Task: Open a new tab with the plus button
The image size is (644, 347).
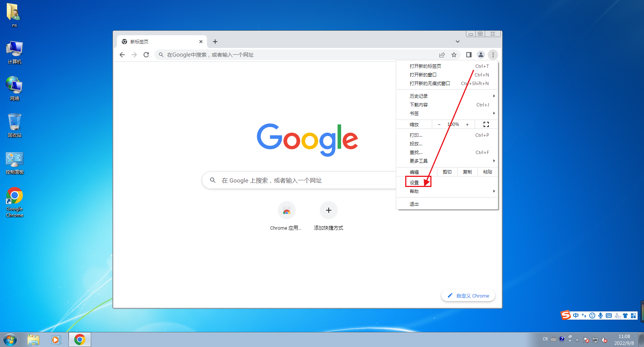Action: point(215,42)
